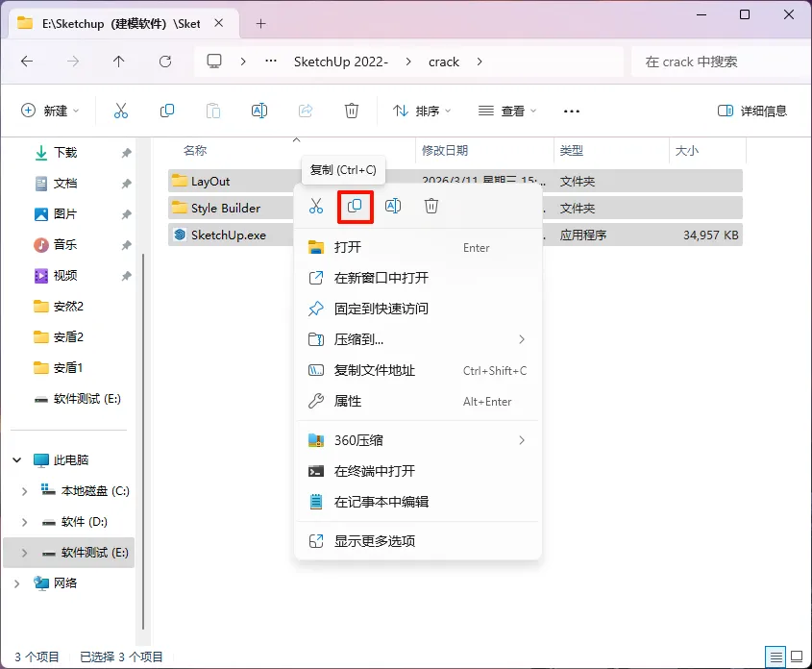
Task: Go back with the left arrow
Action: click(x=27, y=62)
